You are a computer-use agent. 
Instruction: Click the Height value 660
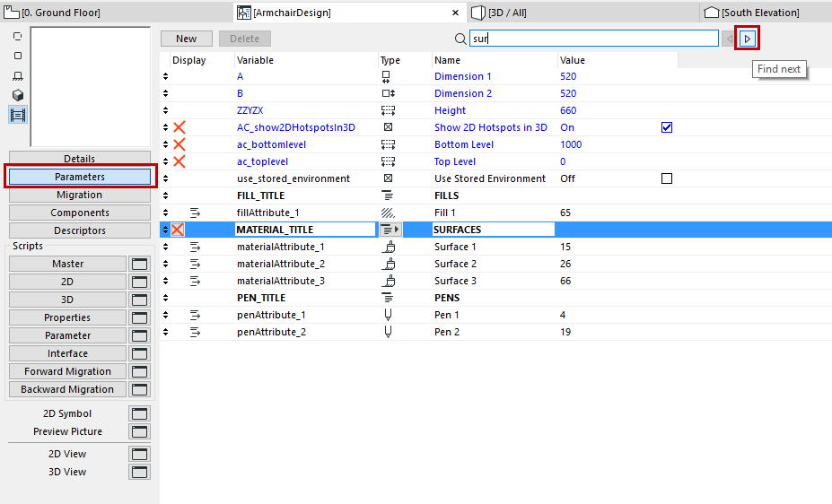(x=568, y=111)
